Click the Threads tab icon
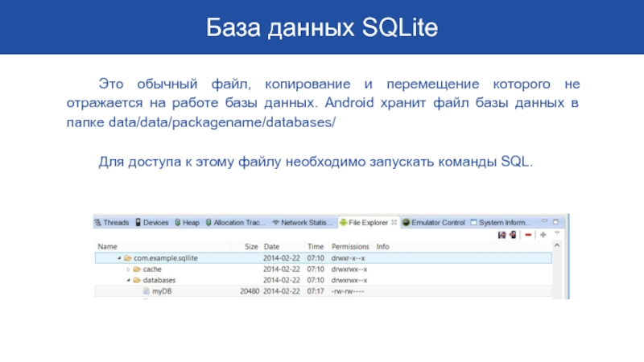This screenshot has width=644, height=362. (x=97, y=223)
